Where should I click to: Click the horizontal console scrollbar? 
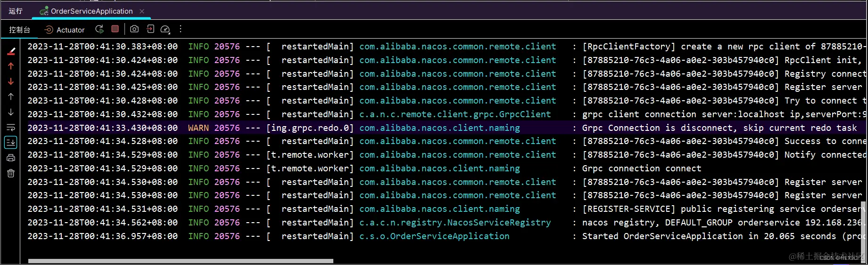coord(181,261)
